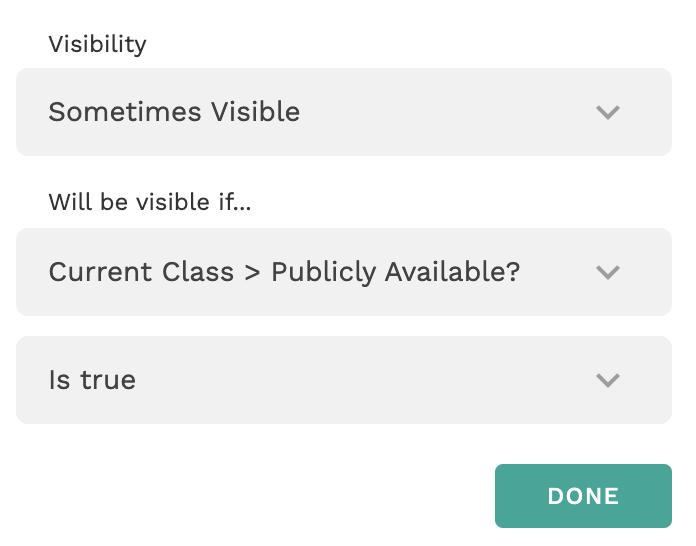The image size is (696, 546).
Task: Expand the condition operator selector
Action: click(343, 380)
